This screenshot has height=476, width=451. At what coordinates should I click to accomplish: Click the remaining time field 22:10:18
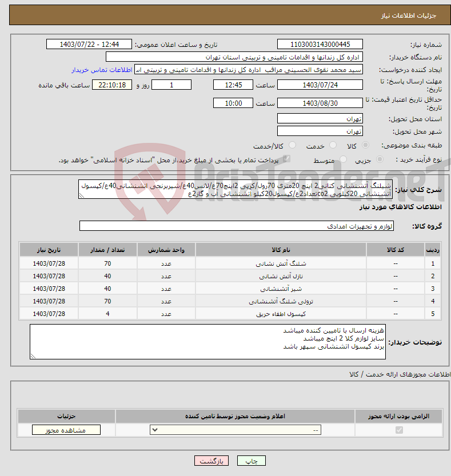point(112,85)
